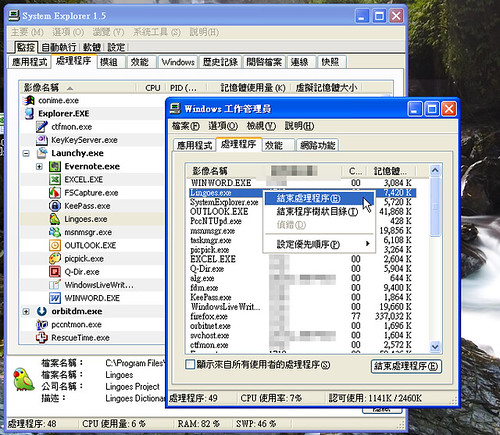Click the Task Manager vertical scrollbar thumb
The width and height of the screenshot is (500, 435).
tap(435, 207)
